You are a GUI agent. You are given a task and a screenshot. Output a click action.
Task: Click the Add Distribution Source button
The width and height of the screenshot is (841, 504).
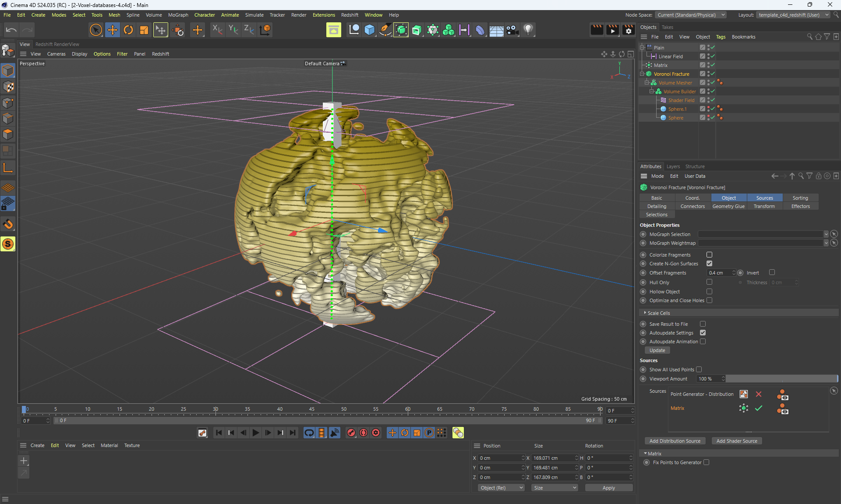coord(675,441)
